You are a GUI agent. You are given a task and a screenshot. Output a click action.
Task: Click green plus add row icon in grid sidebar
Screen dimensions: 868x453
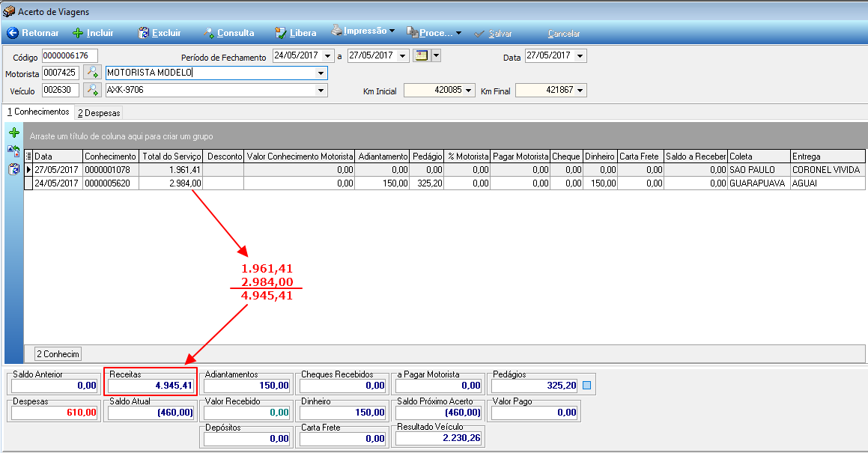(x=14, y=133)
